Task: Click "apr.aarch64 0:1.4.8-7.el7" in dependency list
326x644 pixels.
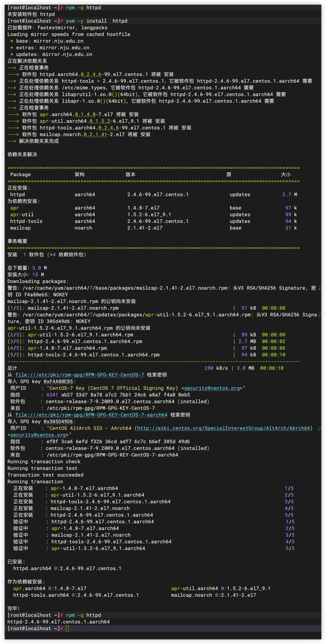Action: coord(50,589)
